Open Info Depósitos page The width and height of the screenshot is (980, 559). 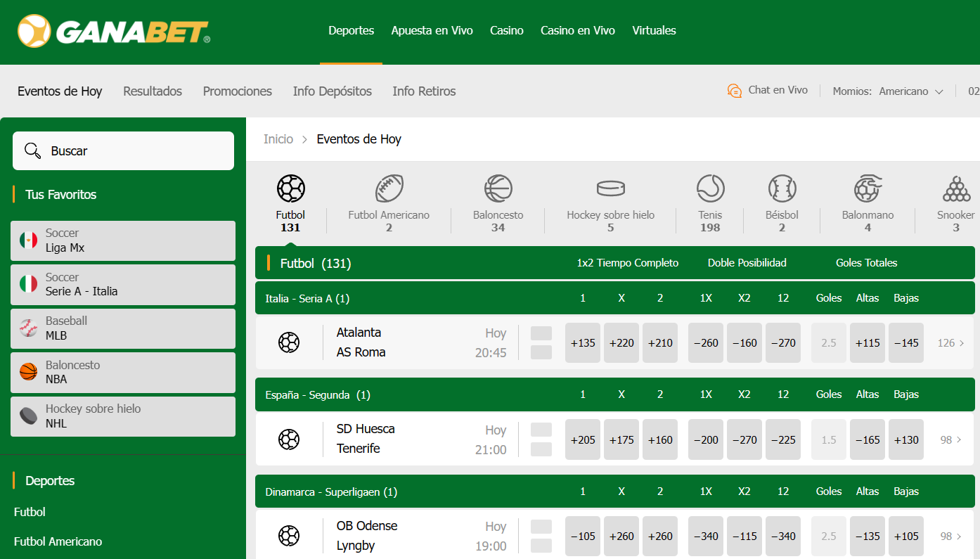point(333,91)
